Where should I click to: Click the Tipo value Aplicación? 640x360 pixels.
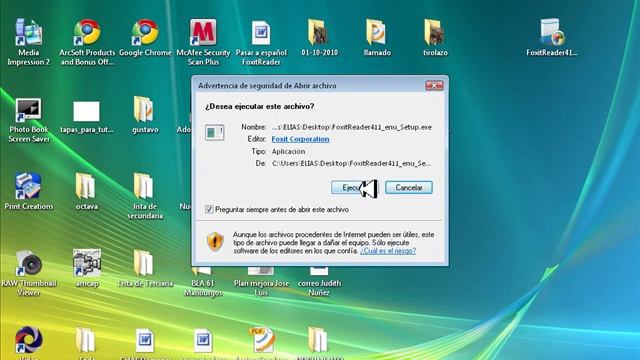(x=288, y=151)
